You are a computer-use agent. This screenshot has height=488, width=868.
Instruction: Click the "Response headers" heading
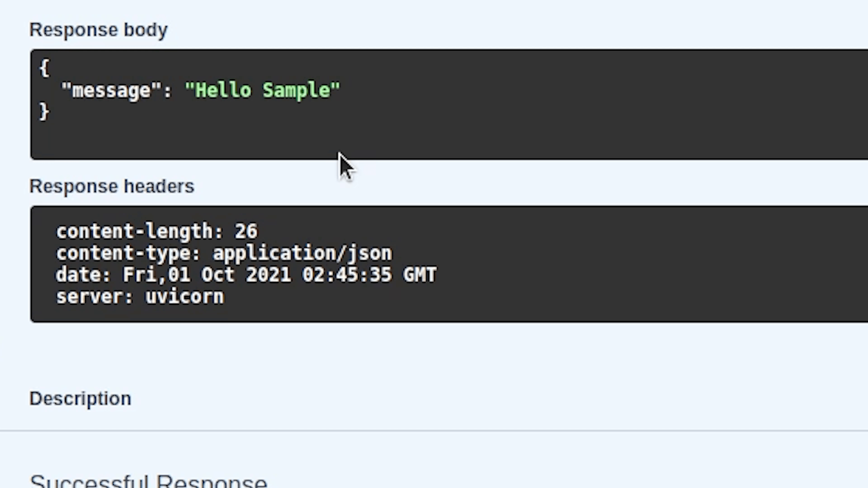(x=112, y=186)
